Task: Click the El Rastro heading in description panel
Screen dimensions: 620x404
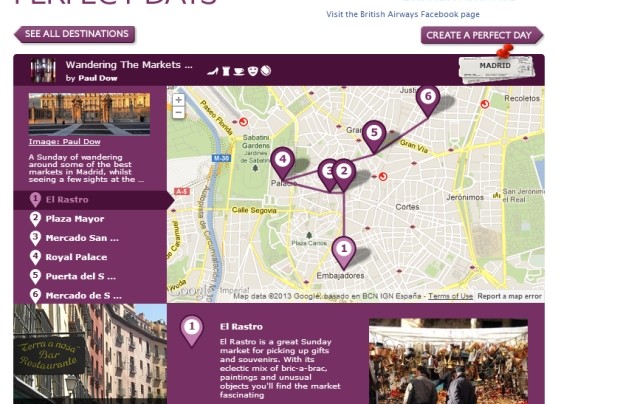Action: click(241, 327)
